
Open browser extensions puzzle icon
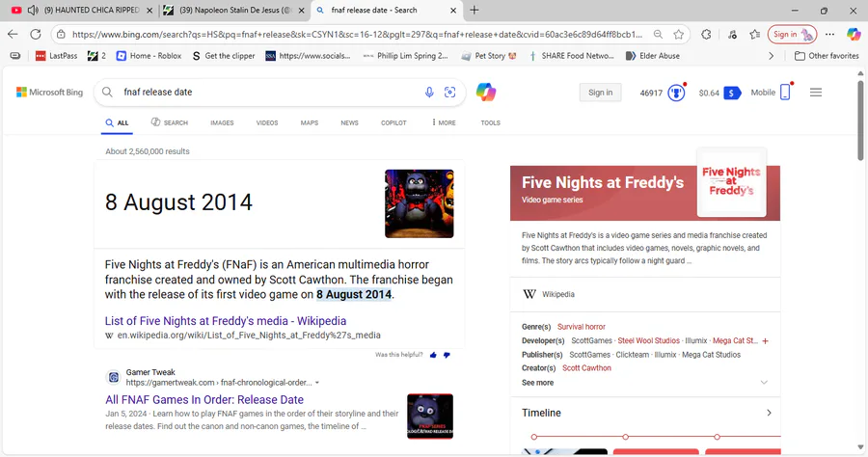pos(706,35)
